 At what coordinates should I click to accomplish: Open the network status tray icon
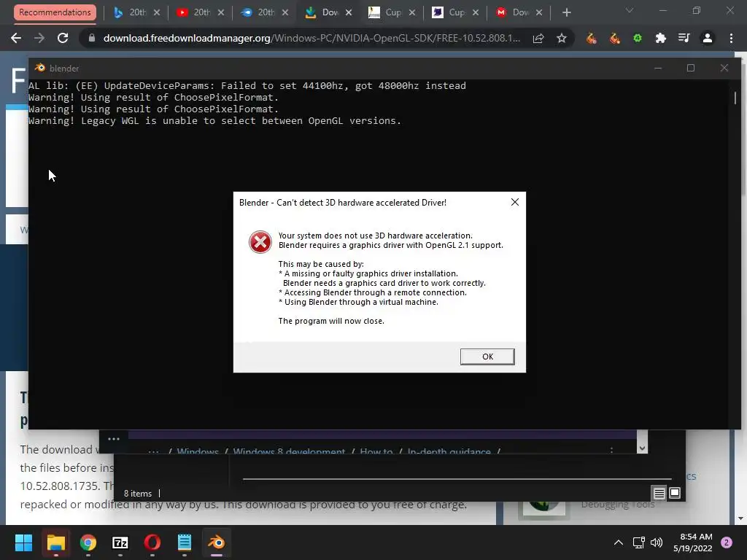(x=638, y=542)
